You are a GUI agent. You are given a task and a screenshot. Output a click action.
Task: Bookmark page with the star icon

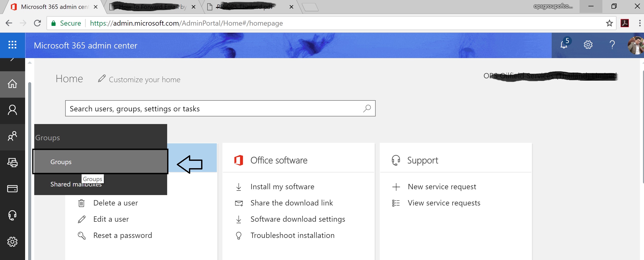pos(609,23)
